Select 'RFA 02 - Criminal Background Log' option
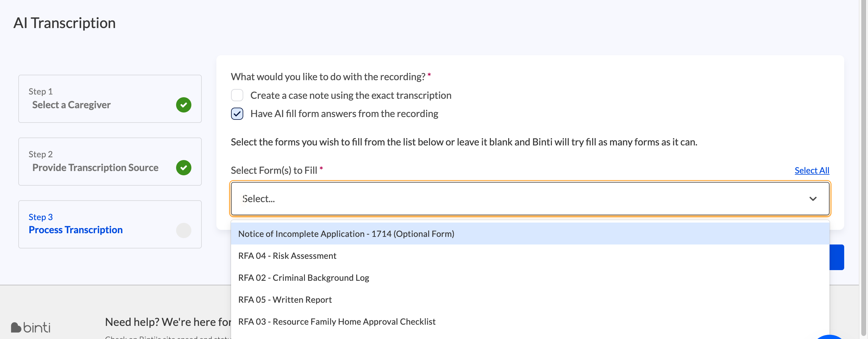This screenshot has width=868, height=339. [304, 278]
